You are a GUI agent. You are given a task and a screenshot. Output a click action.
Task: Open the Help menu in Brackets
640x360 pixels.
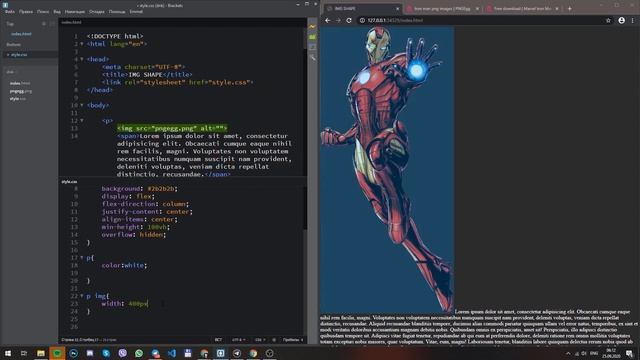click(117, 12)
